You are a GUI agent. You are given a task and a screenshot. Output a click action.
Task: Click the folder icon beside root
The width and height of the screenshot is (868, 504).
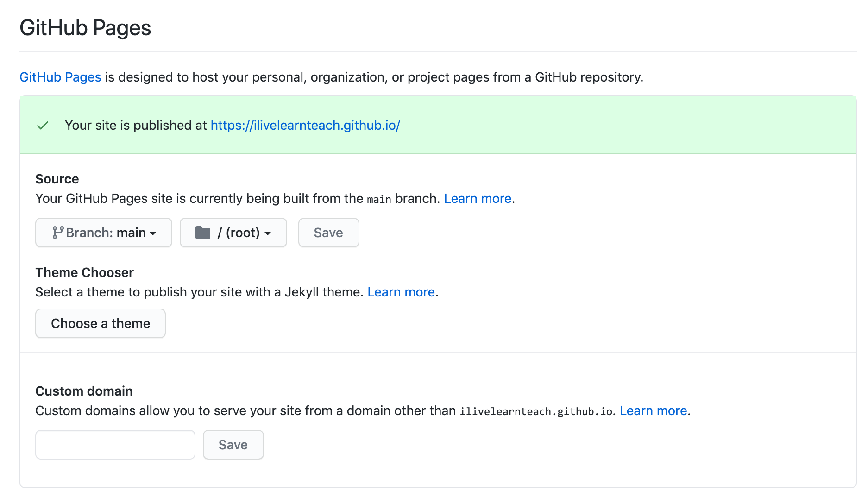coord(203,233)
